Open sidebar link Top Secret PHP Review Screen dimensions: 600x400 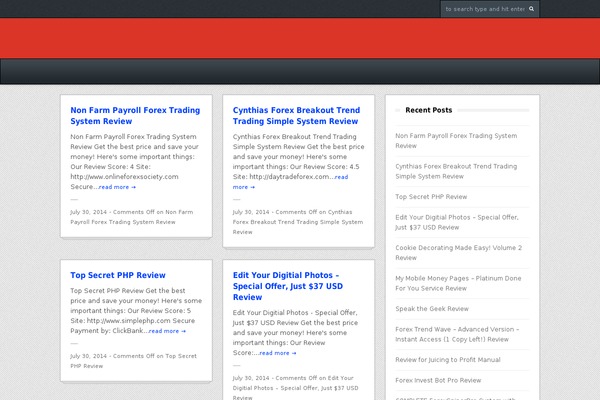click(431, 197)
